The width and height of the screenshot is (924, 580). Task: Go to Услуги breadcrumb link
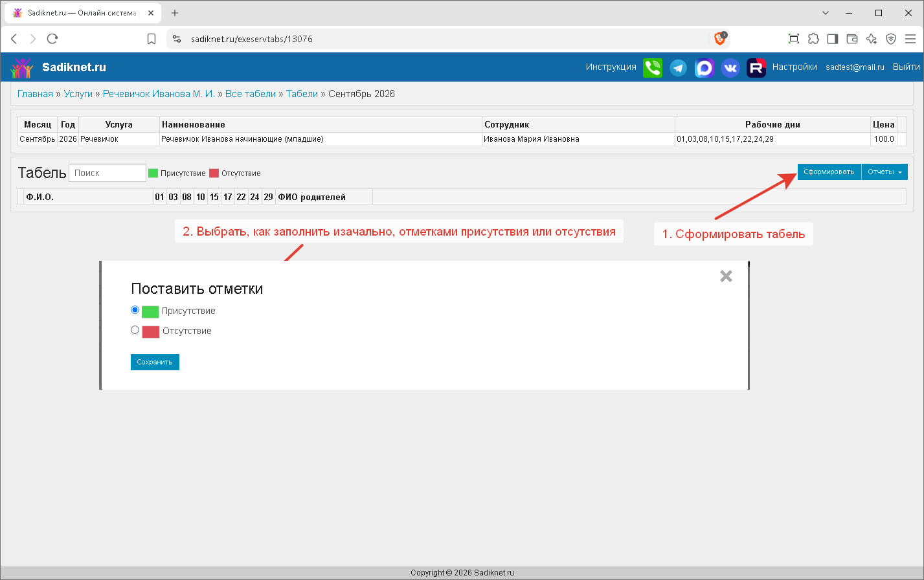pyautogui.click(x=78, y=94)
